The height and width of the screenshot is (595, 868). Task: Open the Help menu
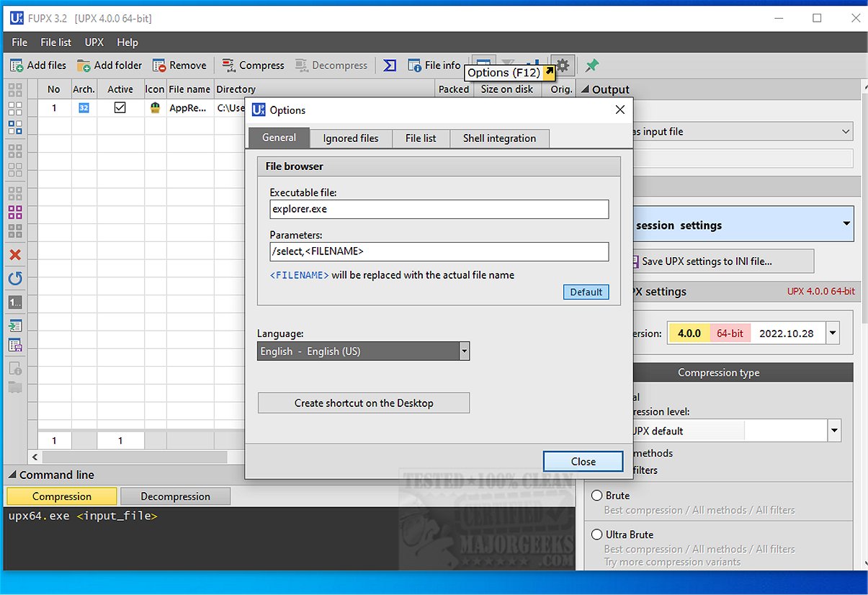[x=127, y=42]
